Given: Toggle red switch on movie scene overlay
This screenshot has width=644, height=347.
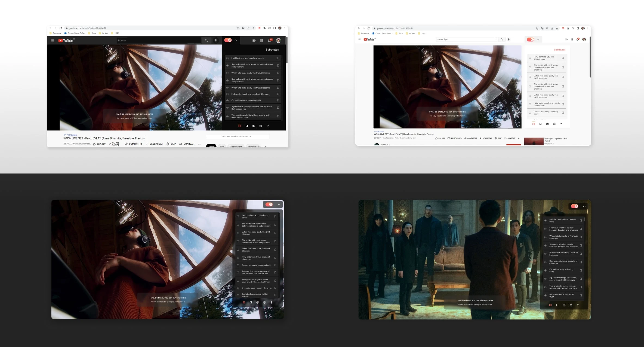Looking at the screenshot, I should [574, 206].
